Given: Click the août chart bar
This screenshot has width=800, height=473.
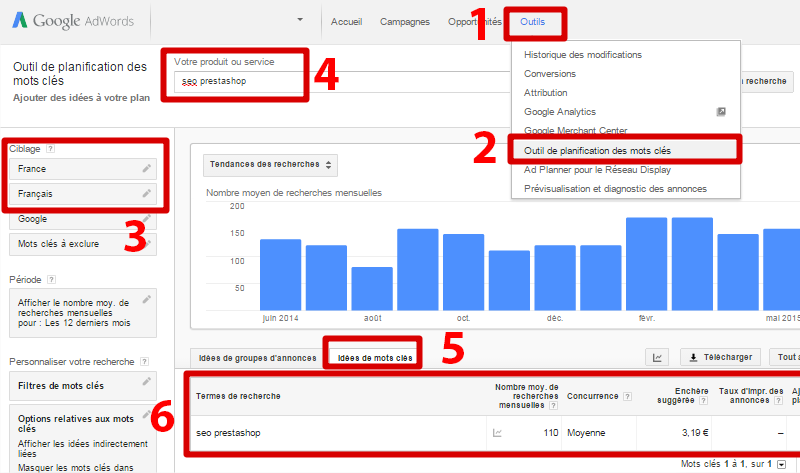Looking at the screenshot, I should coord(372,288).
